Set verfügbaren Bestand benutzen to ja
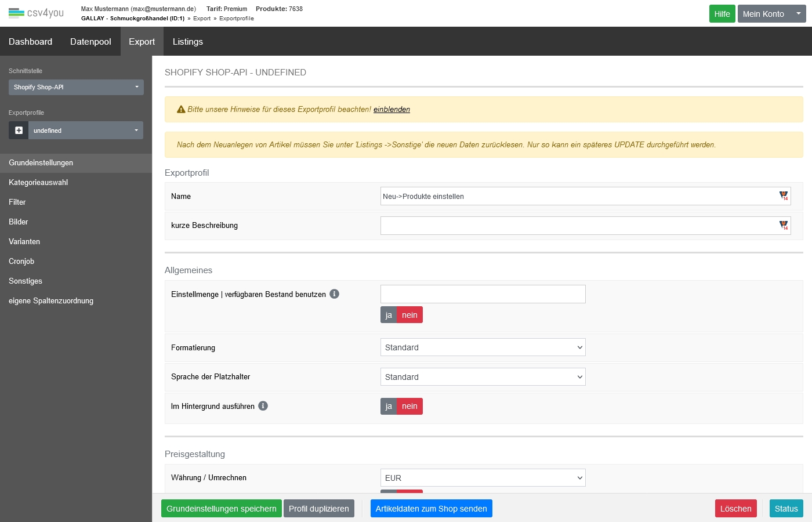Image resolution: width=812 pixels, height=522 pixels. (389, 315)
